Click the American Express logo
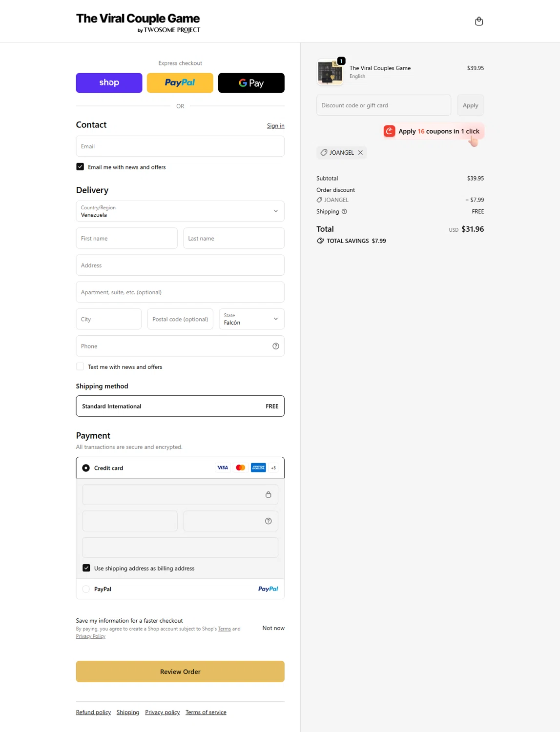The image size is (560, 732). 258,468
